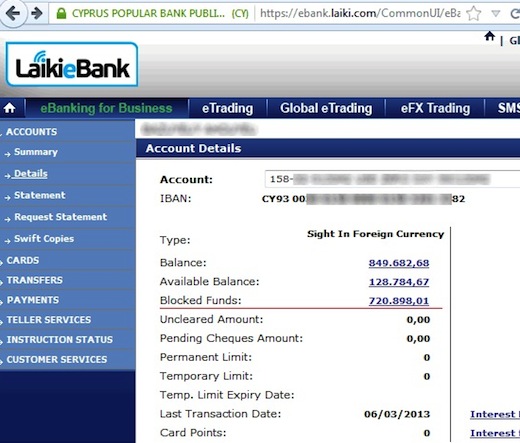
Task: Expand the INSTRUCTION STATUS menu section
Action: 60,340
